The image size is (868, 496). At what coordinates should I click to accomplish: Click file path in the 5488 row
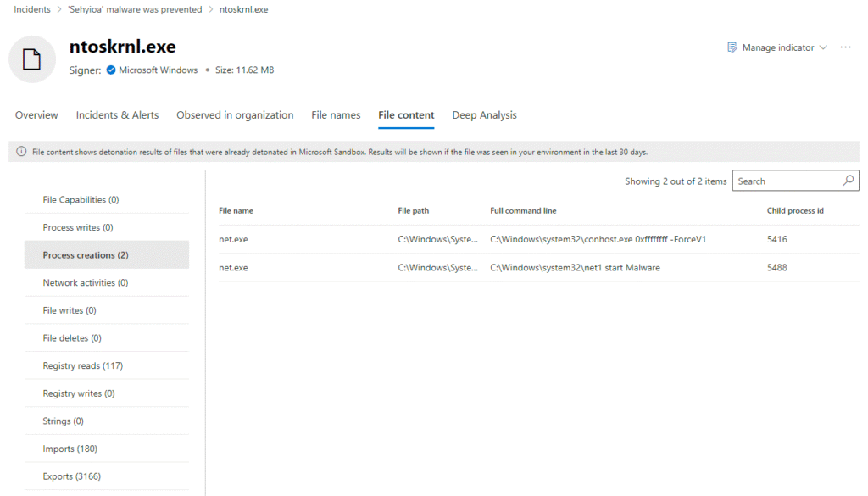[437, 267]
